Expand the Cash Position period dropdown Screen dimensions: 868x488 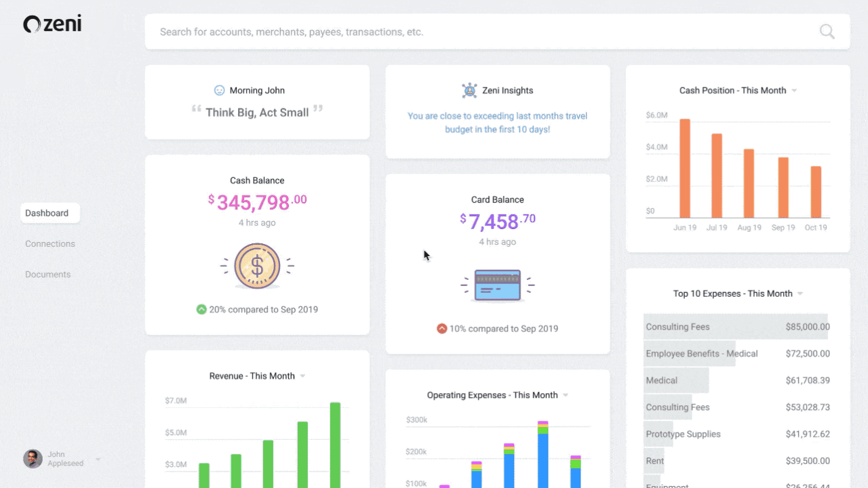click(794, 91)
